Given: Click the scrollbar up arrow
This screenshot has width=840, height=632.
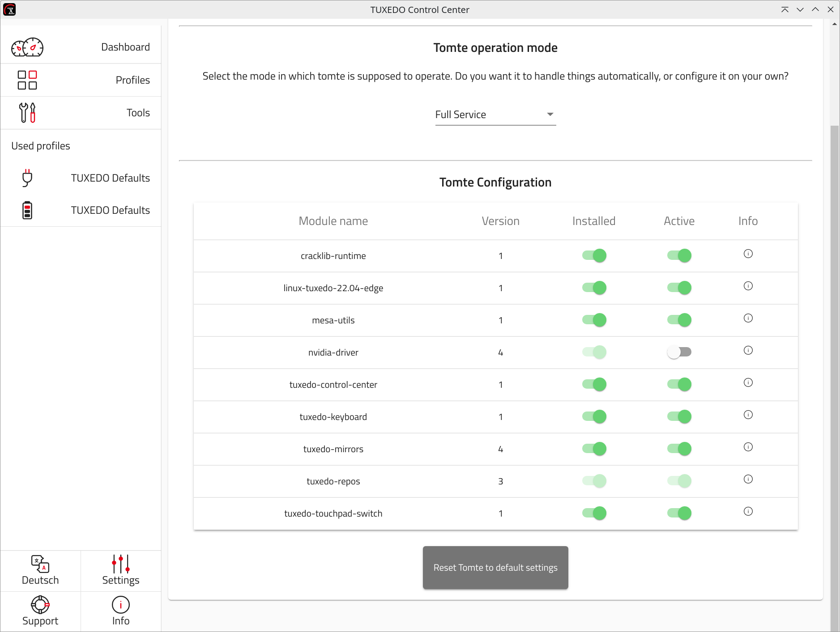Looking at the screenshot, I should (835, 24).
